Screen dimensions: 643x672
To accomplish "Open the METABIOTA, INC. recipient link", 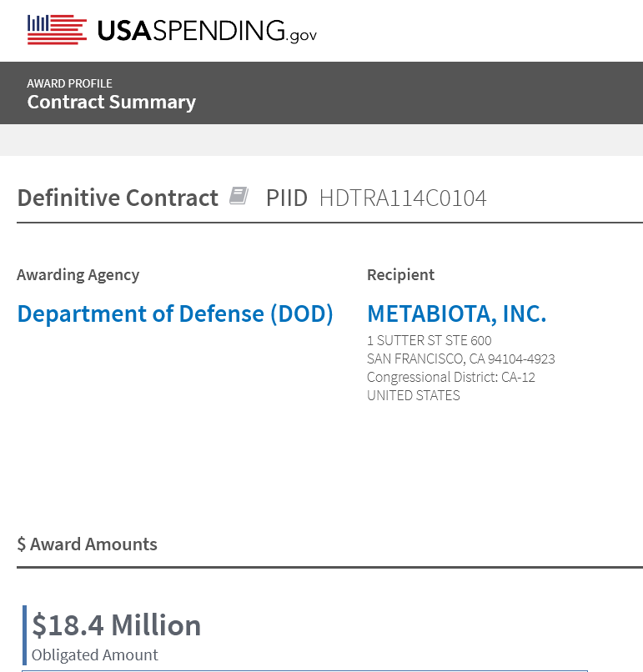I will tap(456, 314).
